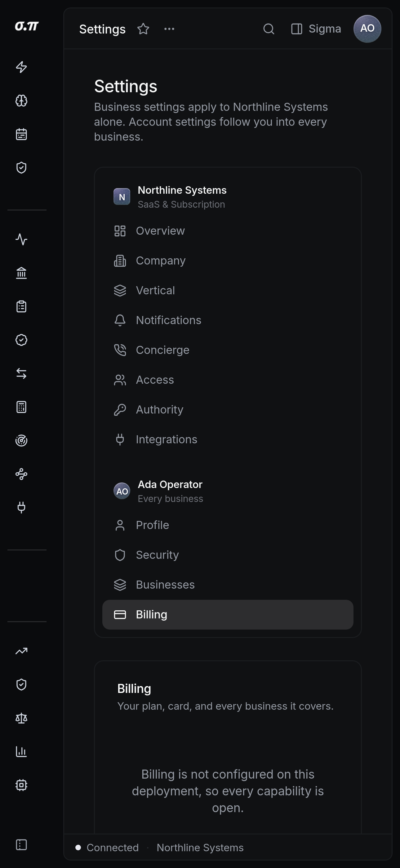
Task: Open the AO avatar account menu
Action: [367, 29]
